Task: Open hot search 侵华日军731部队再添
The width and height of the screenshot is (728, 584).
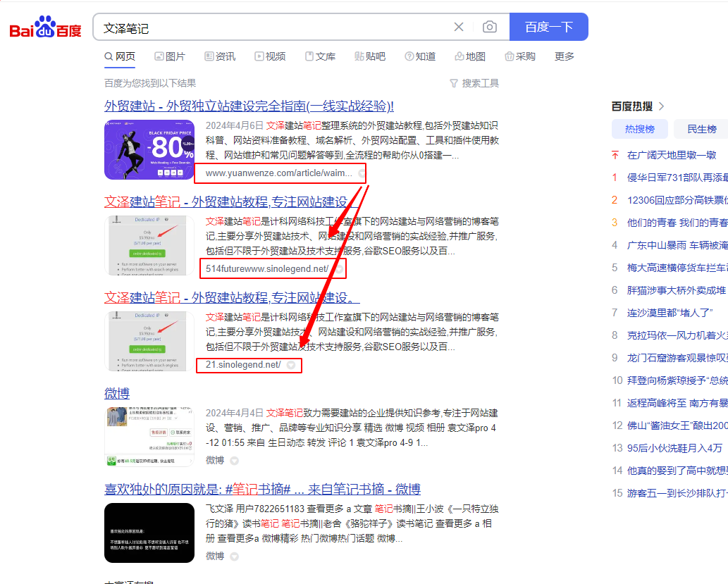Action: (x=677, y=178)
